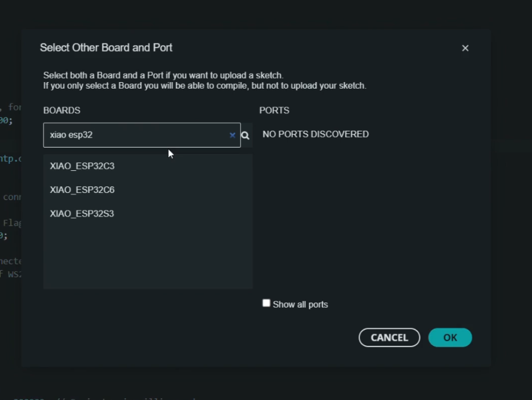Image resolution: width=532 pixels, height=400 pixels.
Task: Choose XIAO_ESP32C6 from the boards list
Action: click(x=148, y=190)
